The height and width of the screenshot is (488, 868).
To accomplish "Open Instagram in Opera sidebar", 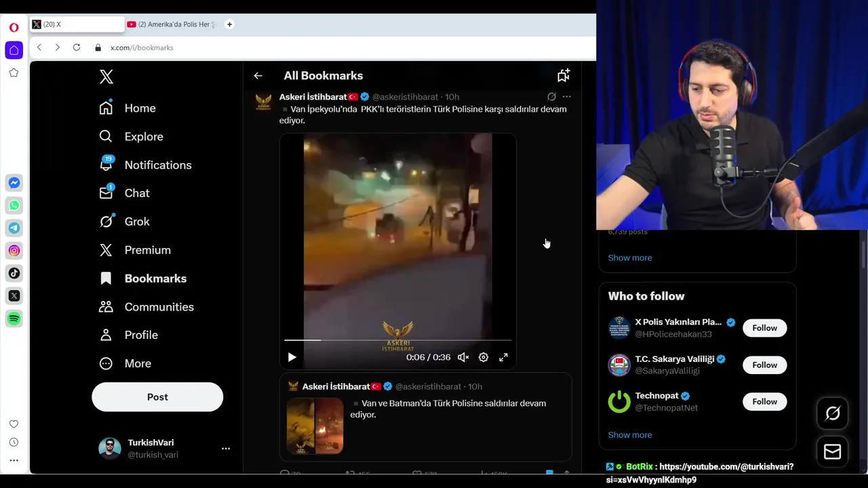I will click(x=14, y=251).
